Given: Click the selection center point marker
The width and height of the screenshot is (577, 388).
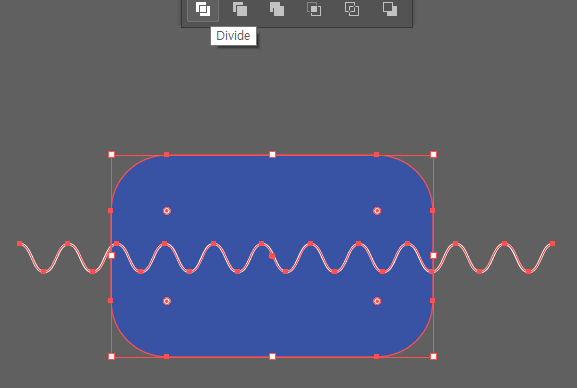Looking at the screenshot, I should click(x=272, y=256).
